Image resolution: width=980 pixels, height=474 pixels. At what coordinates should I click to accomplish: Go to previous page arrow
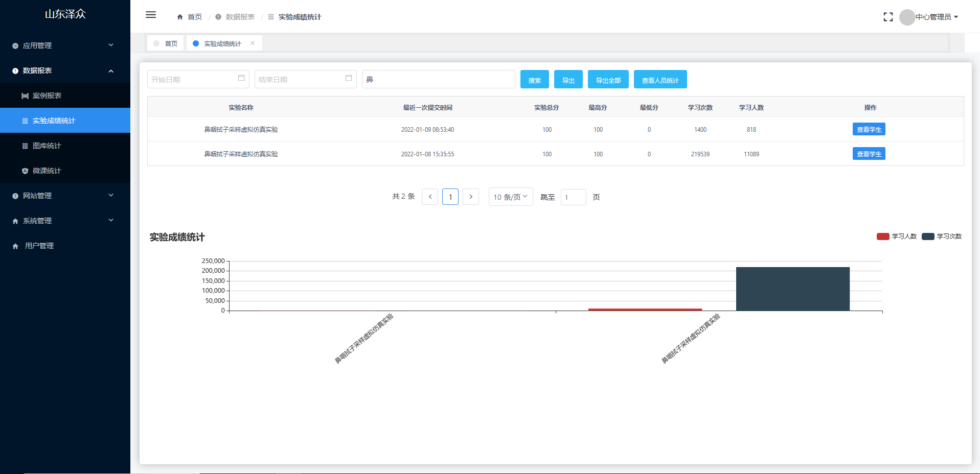pyautogui.click(x=430, y=197)
